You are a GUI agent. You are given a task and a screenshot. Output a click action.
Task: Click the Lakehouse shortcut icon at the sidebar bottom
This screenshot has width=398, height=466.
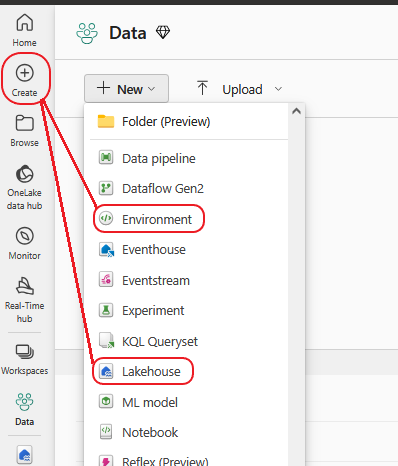pos(25,455)
